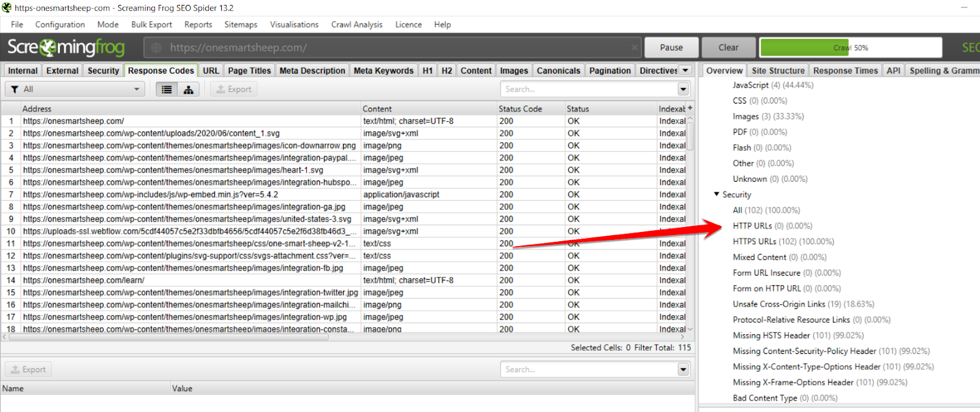980x412 pixels.
Task: Clear the URL field with X icon
Action: click(x=635, y=48)
